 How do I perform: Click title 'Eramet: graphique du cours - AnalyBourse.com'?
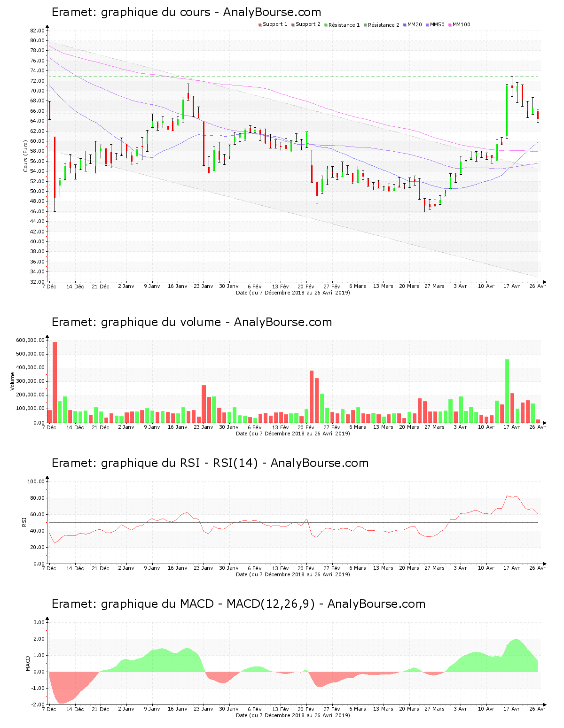point(187,12)
